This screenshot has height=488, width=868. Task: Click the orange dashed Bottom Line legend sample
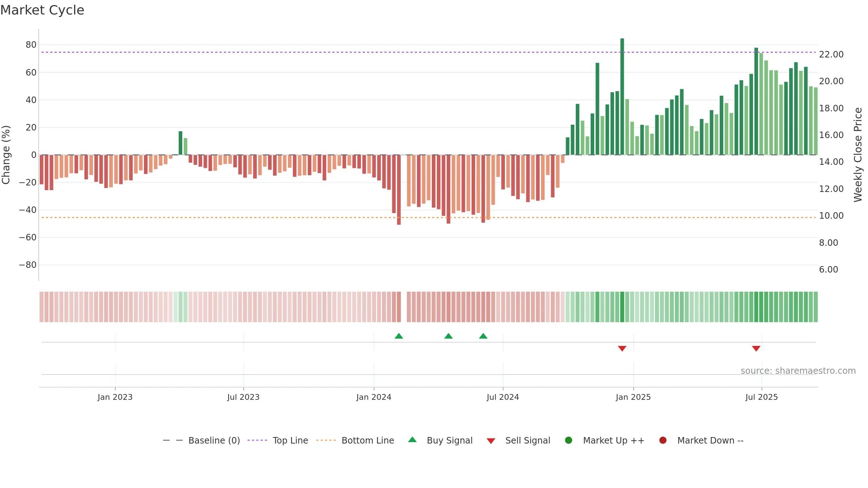click(x=326, y=440)
